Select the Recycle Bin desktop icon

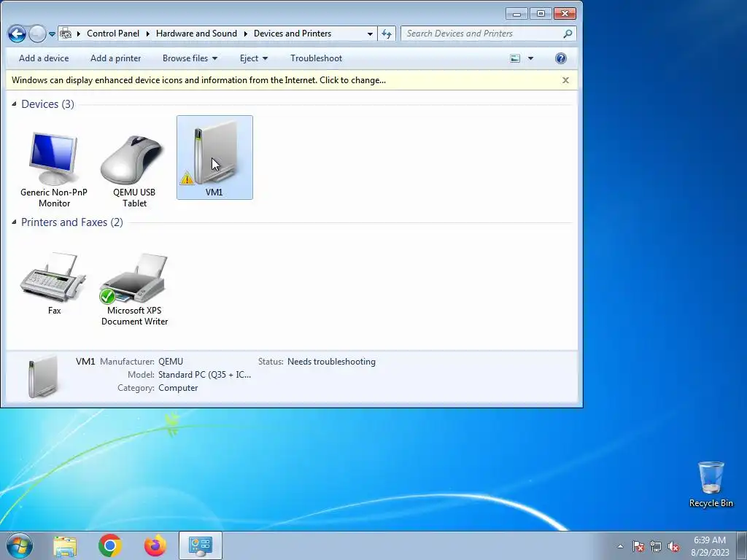(x=711, y=484)
